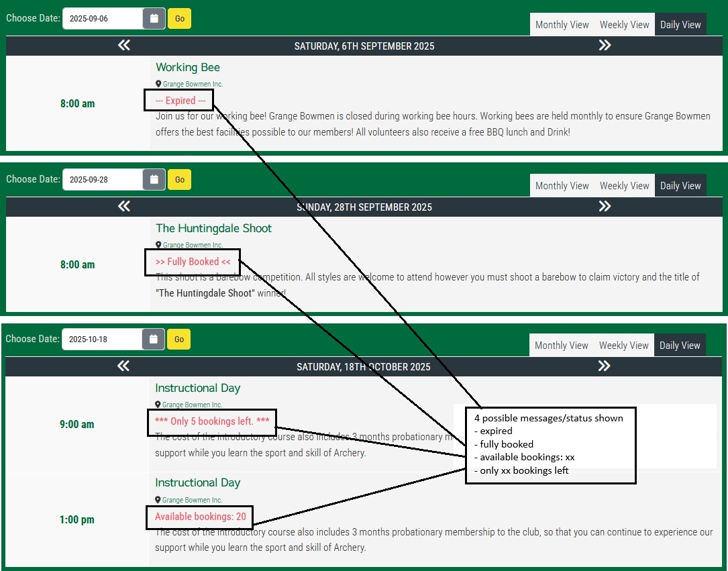Select Daily View tab in the 18th October panel
The image size is (728, 571).
click(680, 346)
